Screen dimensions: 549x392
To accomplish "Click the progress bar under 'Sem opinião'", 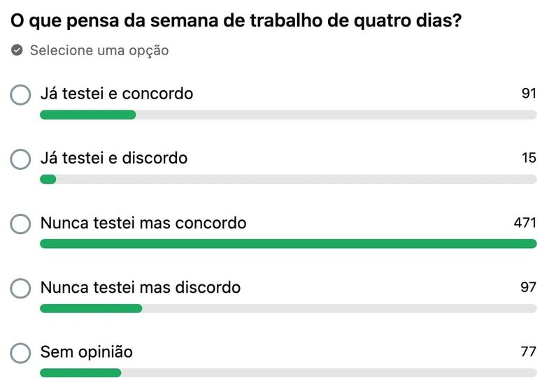I will click(x=288, y=372).
